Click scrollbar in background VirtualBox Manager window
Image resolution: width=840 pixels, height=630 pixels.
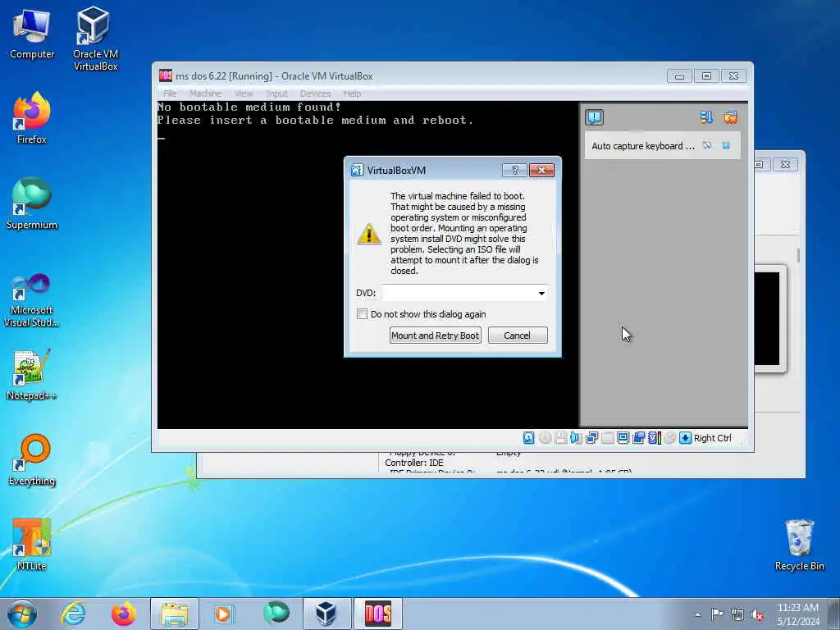[798, 256]
